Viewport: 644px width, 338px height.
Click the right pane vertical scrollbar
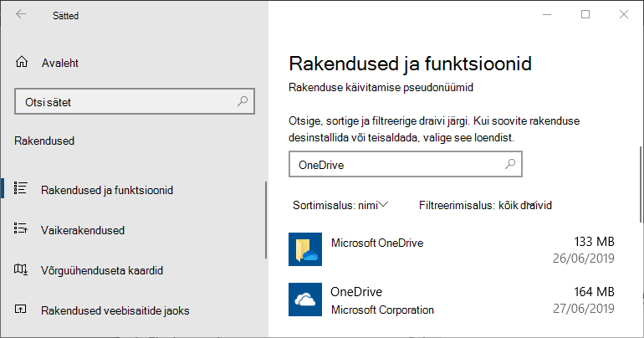pos(641,184)
